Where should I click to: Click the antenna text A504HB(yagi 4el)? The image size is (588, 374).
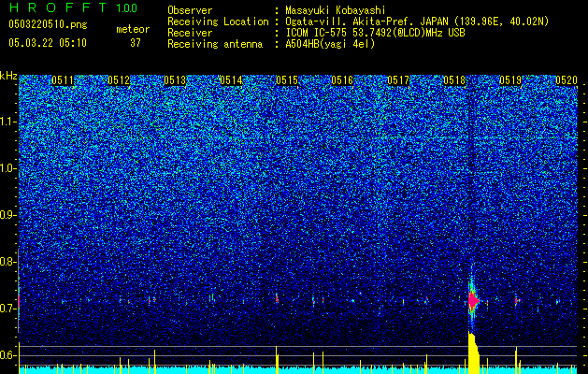click(330, 44)
